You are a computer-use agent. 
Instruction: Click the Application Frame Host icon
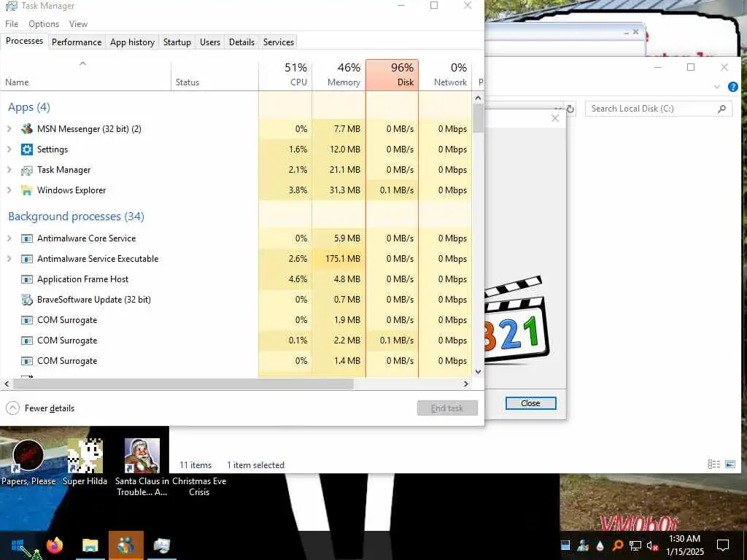point(27,279)
